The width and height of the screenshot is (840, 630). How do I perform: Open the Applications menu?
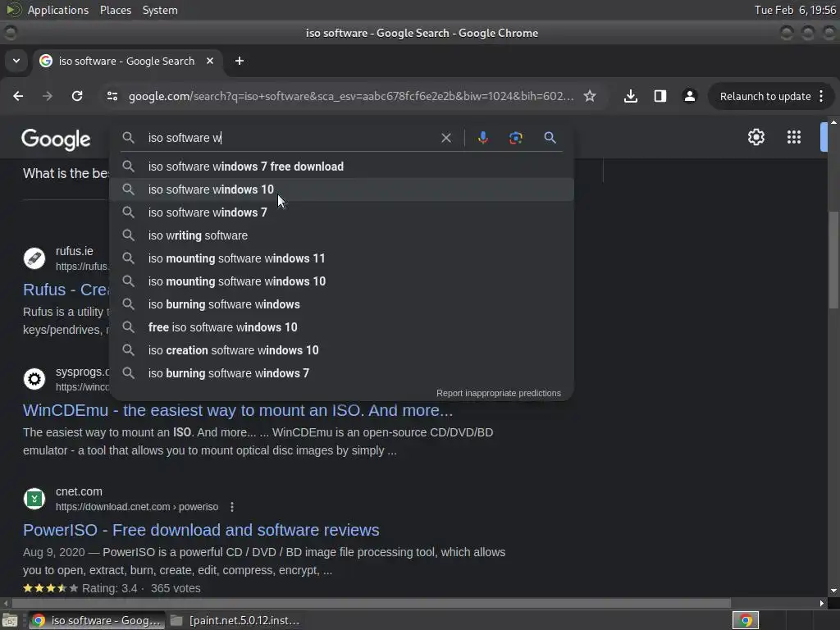[x=58, y=10]
